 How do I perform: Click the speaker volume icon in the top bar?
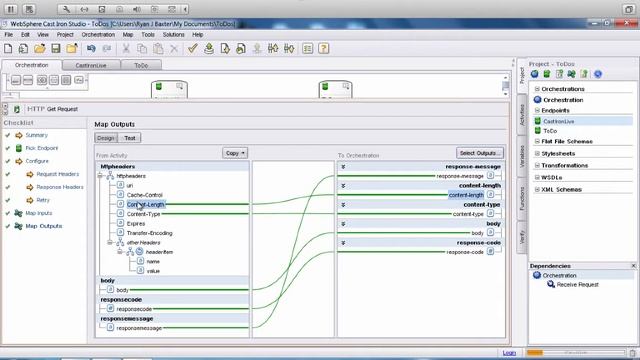coord(137,9)
